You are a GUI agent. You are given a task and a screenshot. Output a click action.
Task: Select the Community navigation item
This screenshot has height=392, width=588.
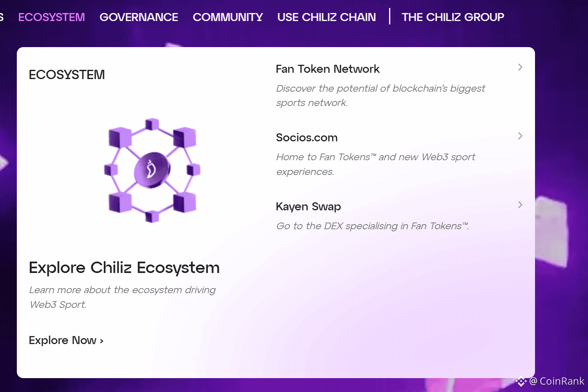[228, 17]
